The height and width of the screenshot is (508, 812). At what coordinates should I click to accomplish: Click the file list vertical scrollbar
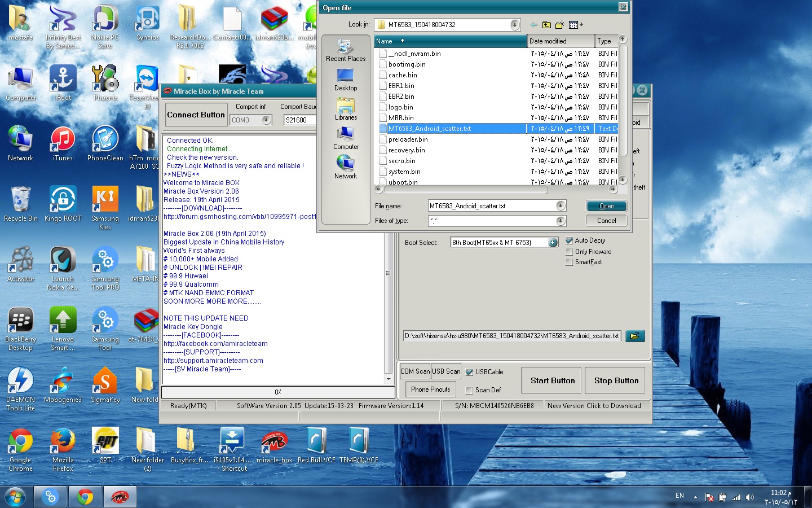click(x=623, y=102)
